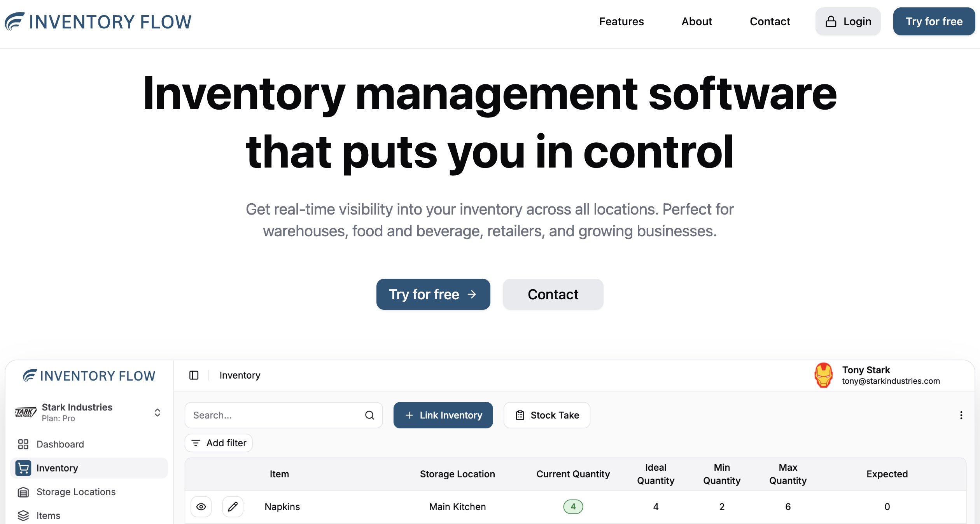980x524 pixels.
Task: Expand the Add filter options
Action: click(x=219, y=443)
